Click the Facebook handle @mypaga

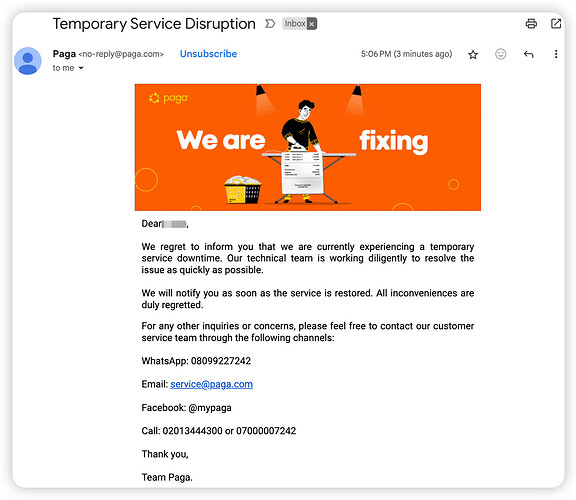tap(210, 408)
